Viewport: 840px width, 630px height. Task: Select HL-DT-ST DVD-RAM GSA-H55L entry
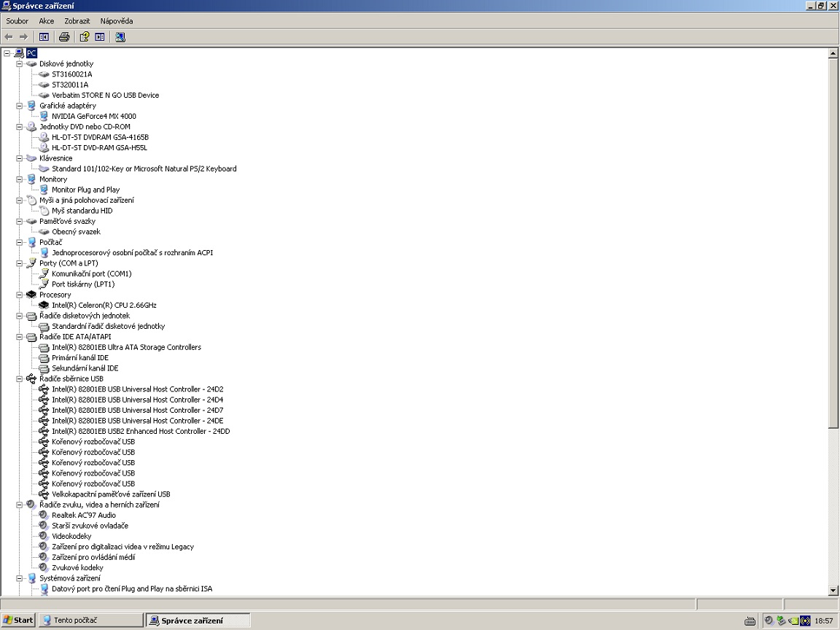[99, 148]
